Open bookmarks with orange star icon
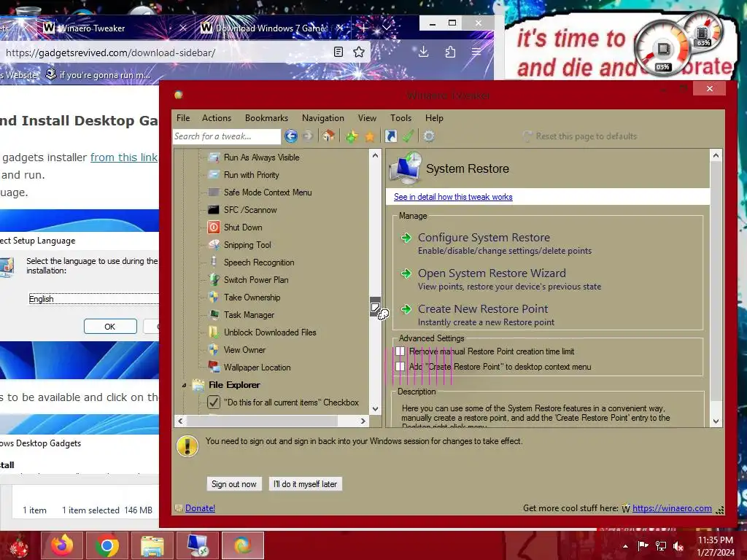The width and height of the screenshot is (747, 560). (370, 136)
